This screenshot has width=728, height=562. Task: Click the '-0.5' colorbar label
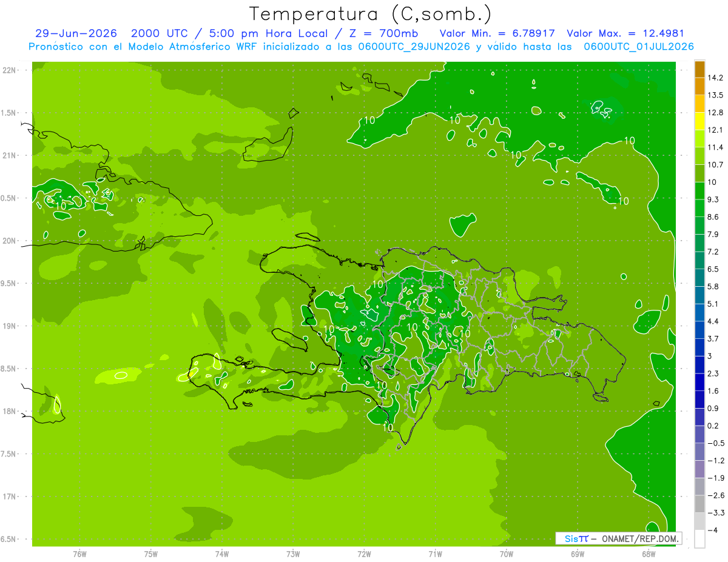[716, 443]
